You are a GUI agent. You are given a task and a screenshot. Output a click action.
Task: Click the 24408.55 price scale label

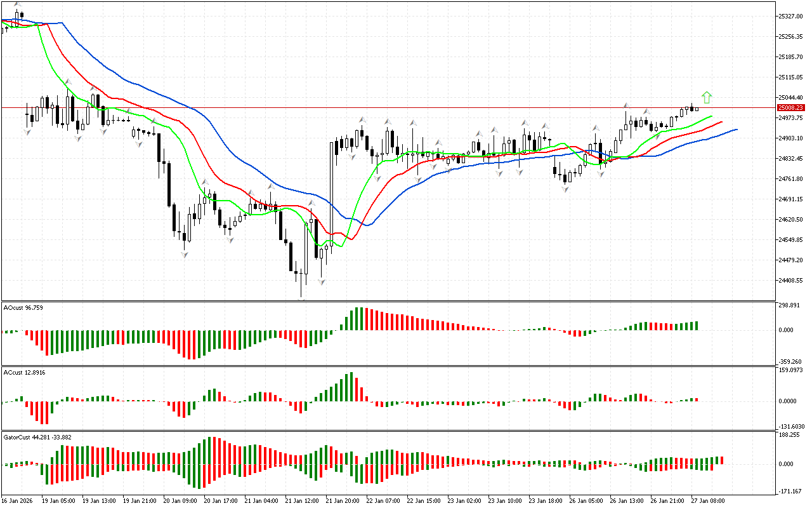tap(790, 280)
